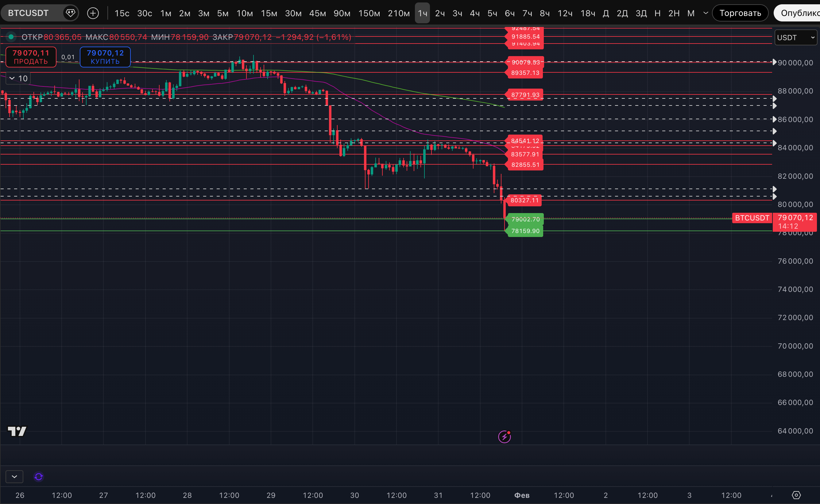Click the blue КУПИТЬ buy button
820x504 pixels.
coord(105,57)
